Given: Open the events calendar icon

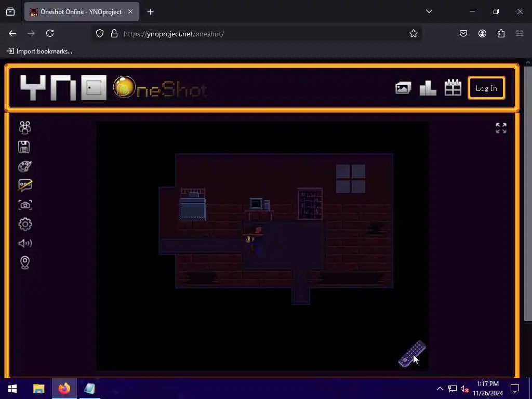Looking at the screenshot, I should (x=453, y=87).
